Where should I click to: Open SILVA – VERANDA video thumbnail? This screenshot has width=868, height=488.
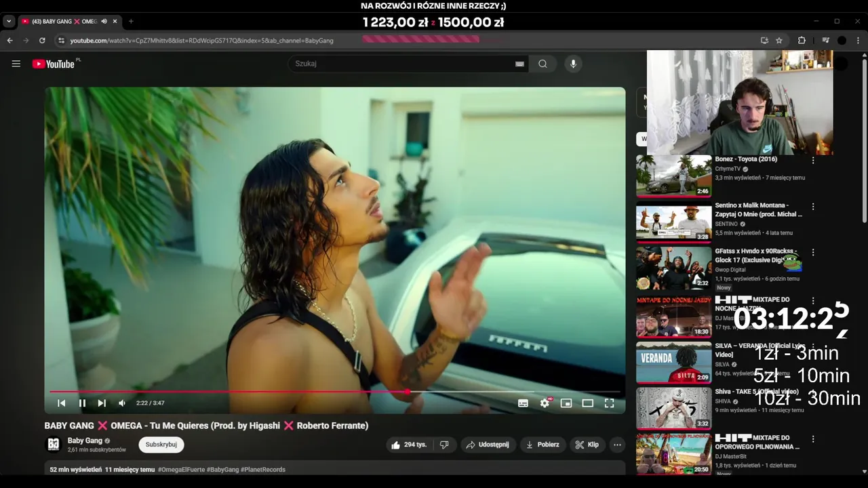pyautogui.click(x=673, y=362)
